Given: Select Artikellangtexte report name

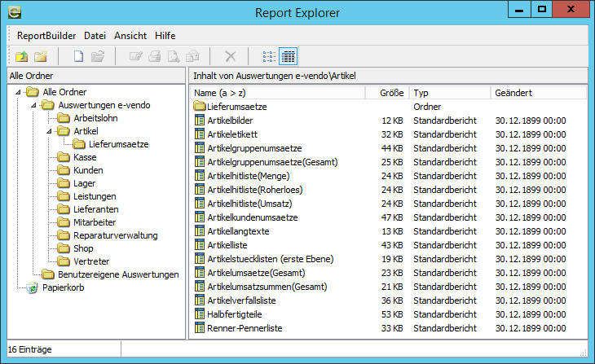Looking at the screenshot, I should click(x=238, y=231).
